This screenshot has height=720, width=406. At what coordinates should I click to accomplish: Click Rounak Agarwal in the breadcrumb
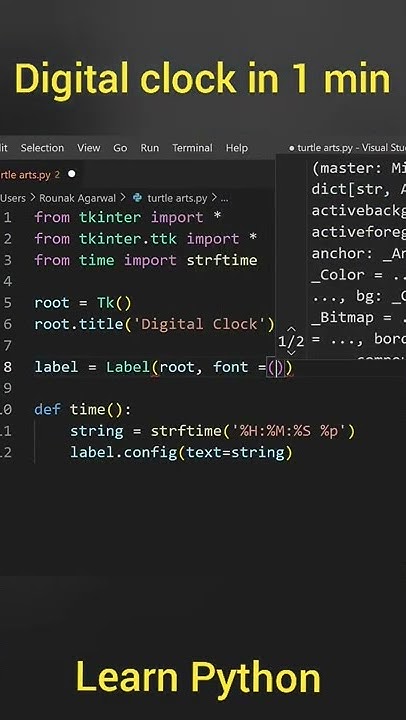pyautogui.click(x=78, y=198)
